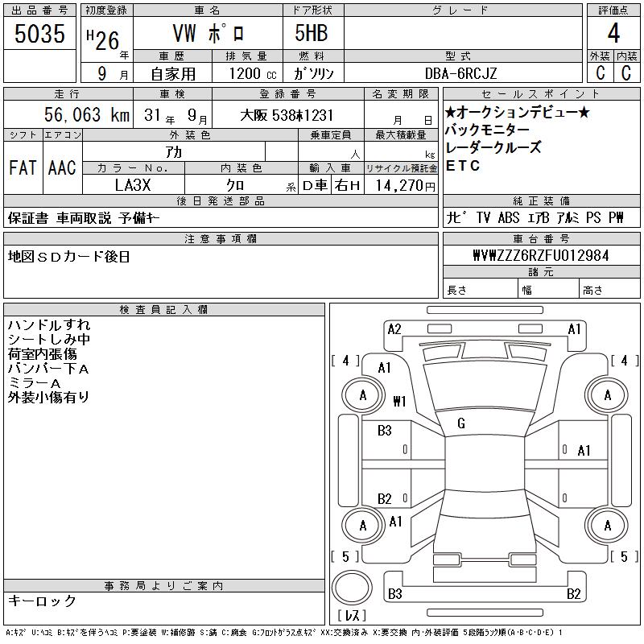The image size is (644, 644).
Task: Select the chassis number WVWZZZ6RZFU012984
Action: point(540,255)
